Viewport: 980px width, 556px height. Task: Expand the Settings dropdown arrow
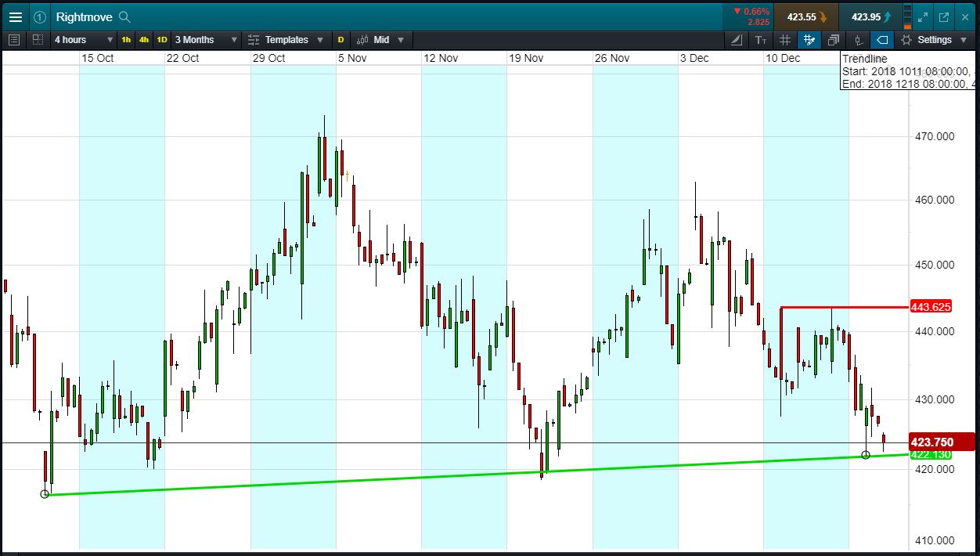click(964, 40)
